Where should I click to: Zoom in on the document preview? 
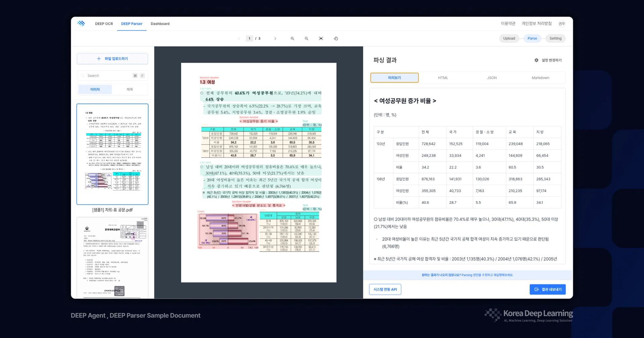pos(292,38)
